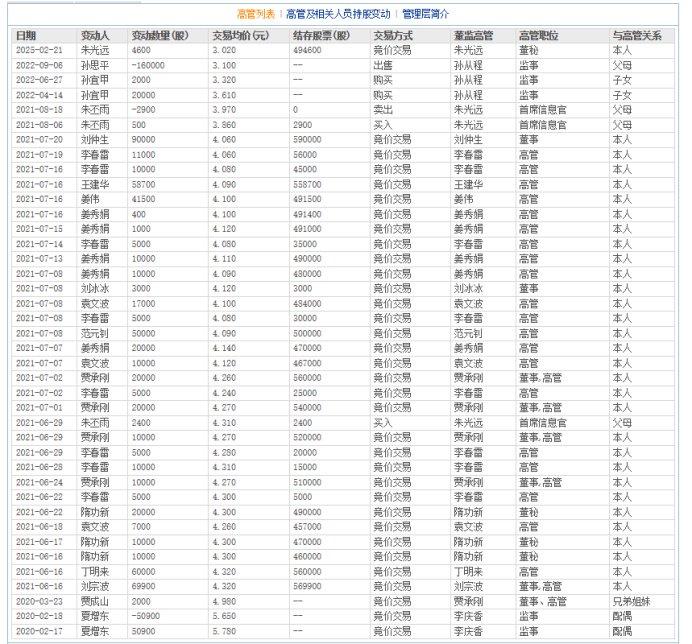Click the 董监高管 column header
692x644 pixels.
[x=474, y=35]
